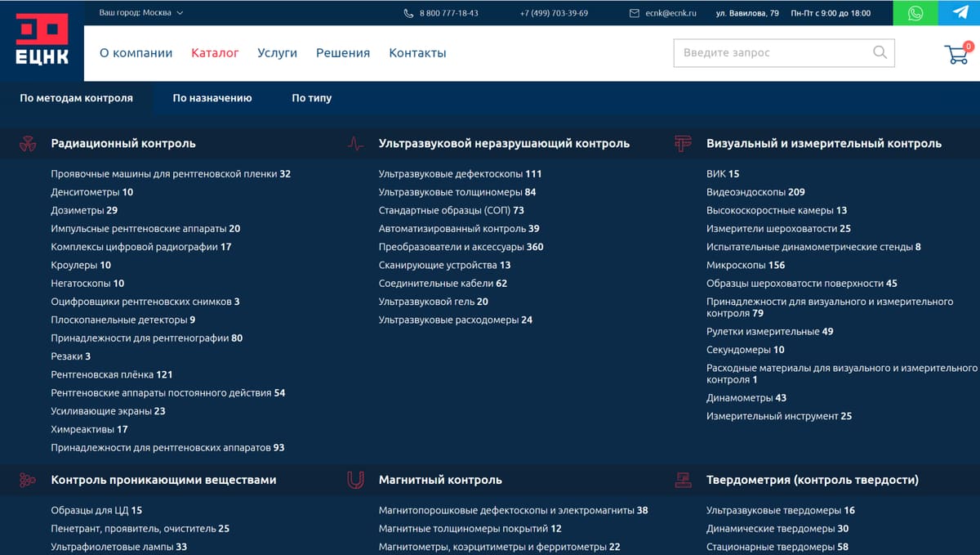Viewport: 980px width, 555px height.
Task: Click the email envelope icon
Action: pos(635,13)
